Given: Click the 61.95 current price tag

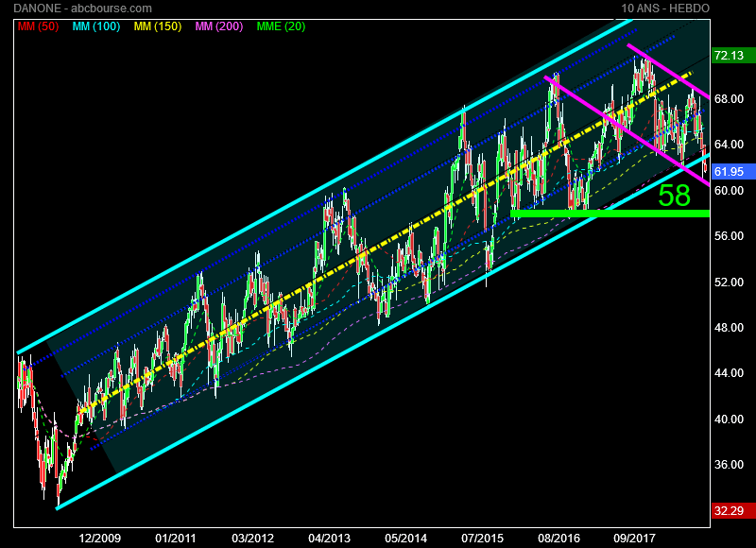Looking at the screenshot, I should tap(733, 172).
